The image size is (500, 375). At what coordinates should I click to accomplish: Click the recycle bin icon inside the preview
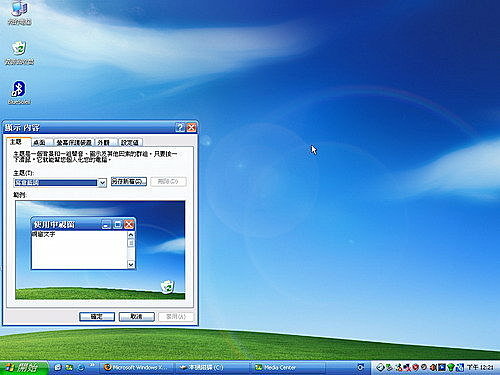pyautogui.click(x=168, y=287)
